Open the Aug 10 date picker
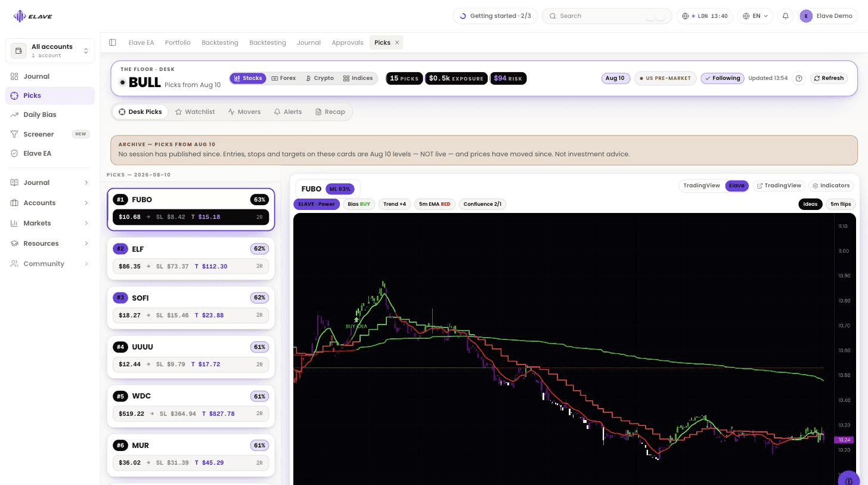This screenshot has width=868, height=485. pyautogui.click(x=615, y=78)
